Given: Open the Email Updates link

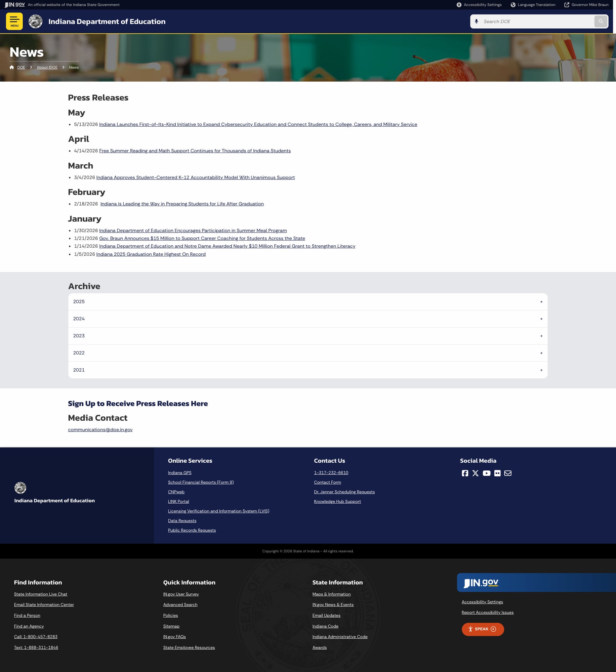Looking at the screenshot, I should (326, 616).
